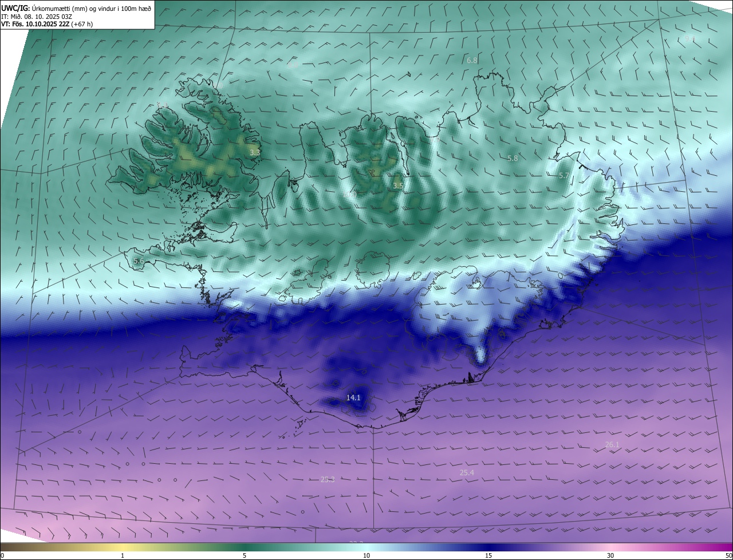Click the ocean value 25.3 south of Iceland
Screen dimensions: 733x560
click(328, 479)
